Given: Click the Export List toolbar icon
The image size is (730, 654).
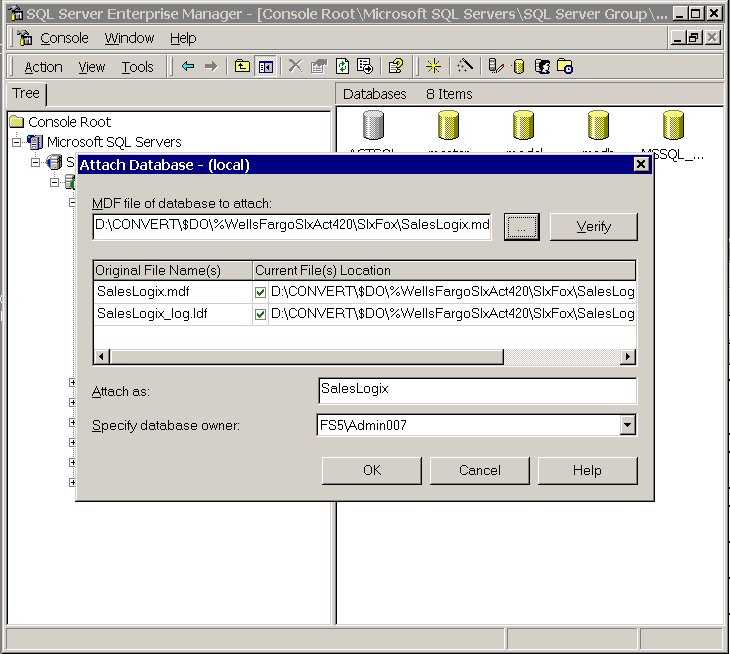Looking at the screenshot, I should point(365,66).
